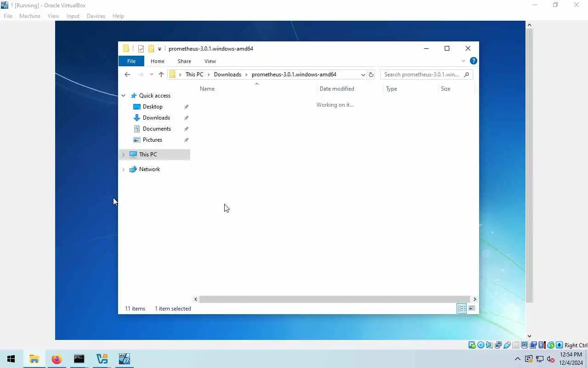Open the terminal from the taskbar
588x368 pixels.
pyautogui.click(x=79, y=359)
